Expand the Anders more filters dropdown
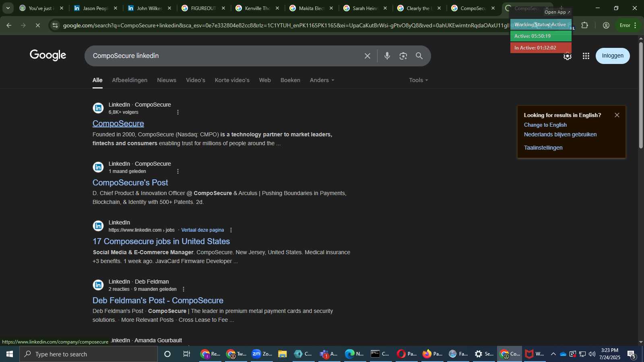 [322, 80]
